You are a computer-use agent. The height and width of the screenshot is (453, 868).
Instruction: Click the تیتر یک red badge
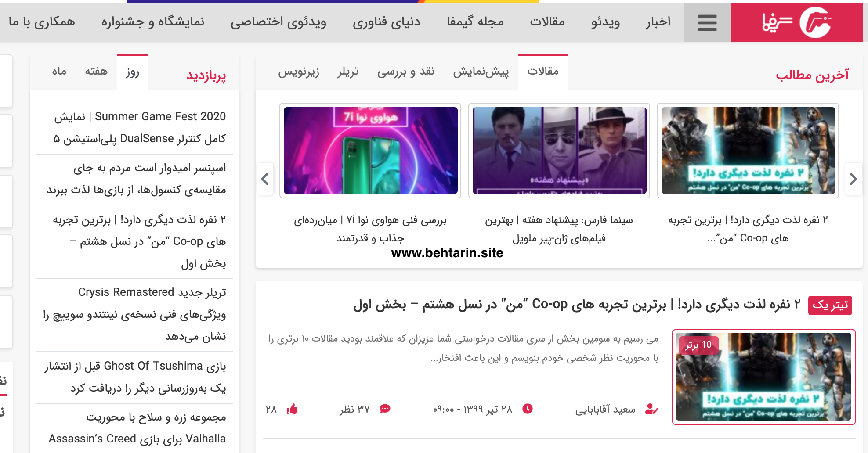point(830,305)
